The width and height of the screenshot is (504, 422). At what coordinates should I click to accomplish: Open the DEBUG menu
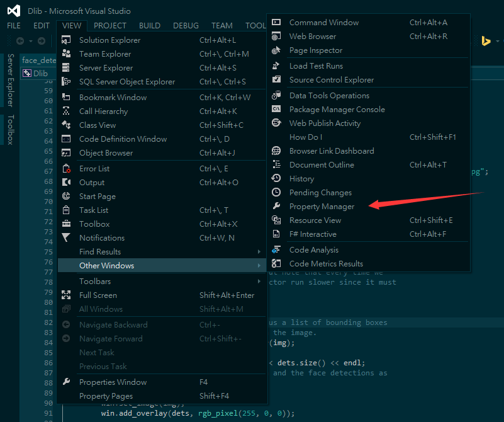coord(186,26)
